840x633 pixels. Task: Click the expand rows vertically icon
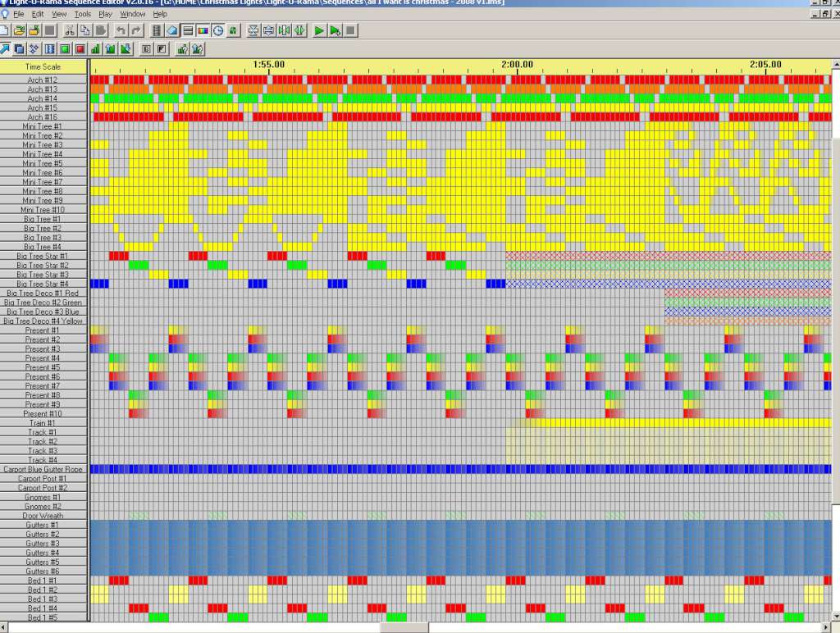pyautogui.click(x=268, y=30)
